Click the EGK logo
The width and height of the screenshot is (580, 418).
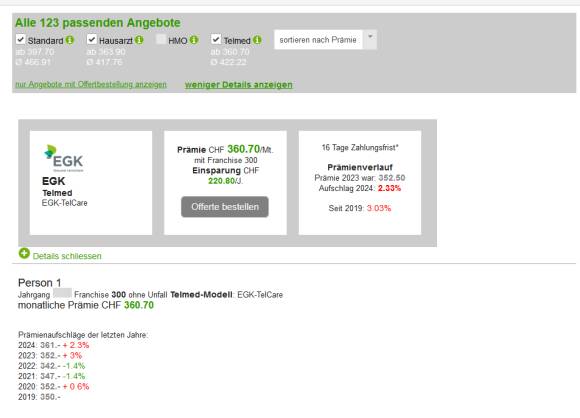pyautogui.click(x=64, y=158)
